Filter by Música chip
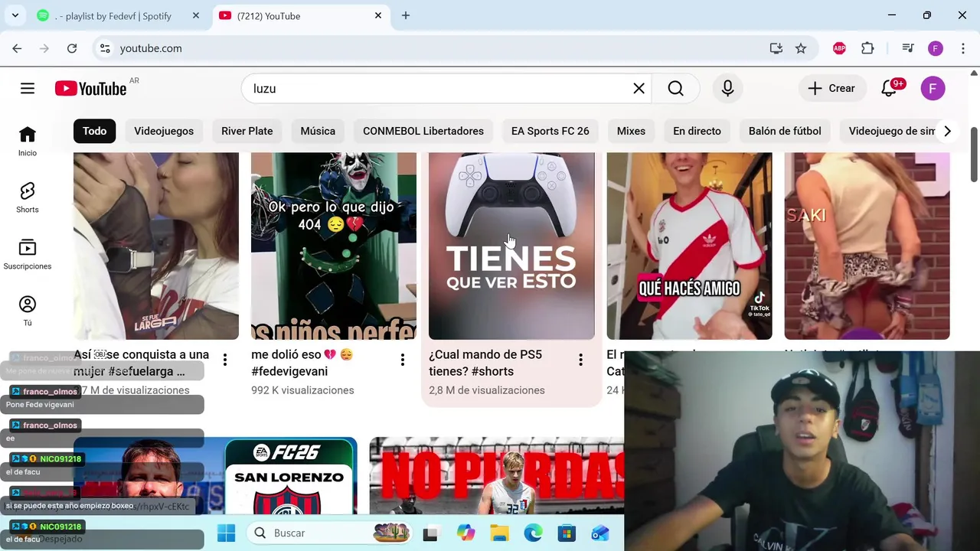Screen dimensions: 980x551 (x=318, y=131)
